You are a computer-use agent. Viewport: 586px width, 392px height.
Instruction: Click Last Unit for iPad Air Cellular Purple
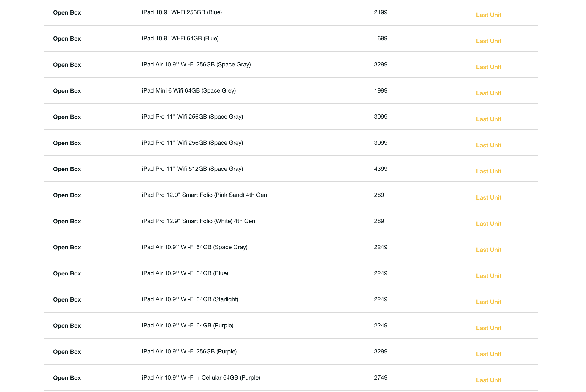pos(488,380)
